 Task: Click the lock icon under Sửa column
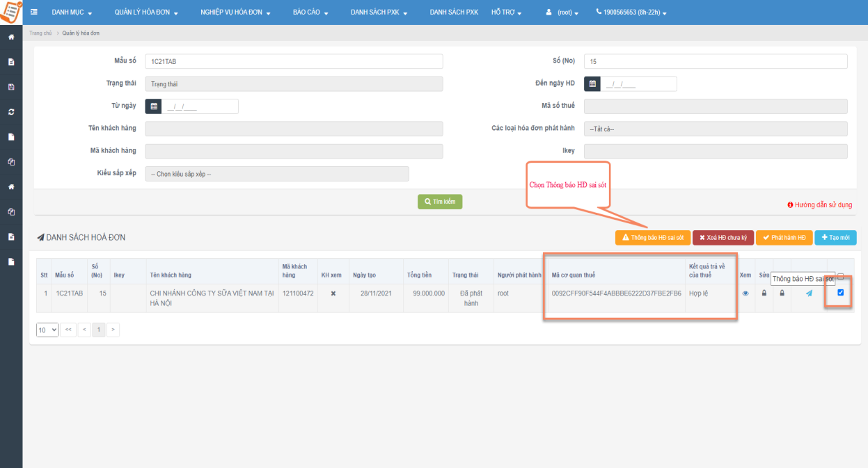[x=764, y=293]
